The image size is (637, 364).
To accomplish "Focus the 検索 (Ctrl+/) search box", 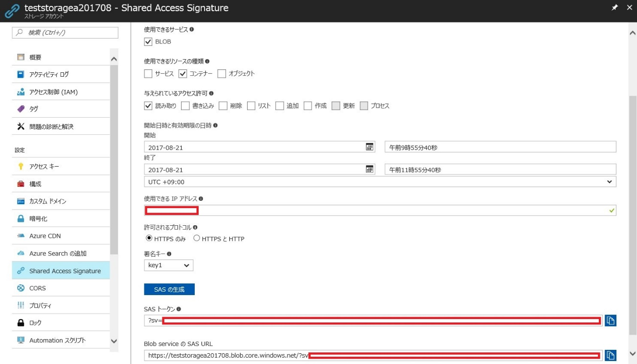I will coord(65,33).
